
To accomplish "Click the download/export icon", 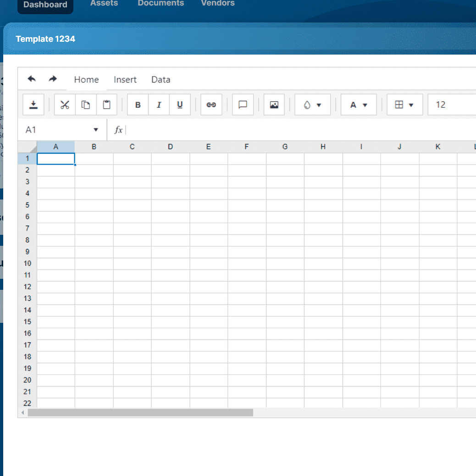I will coord(33,105).
